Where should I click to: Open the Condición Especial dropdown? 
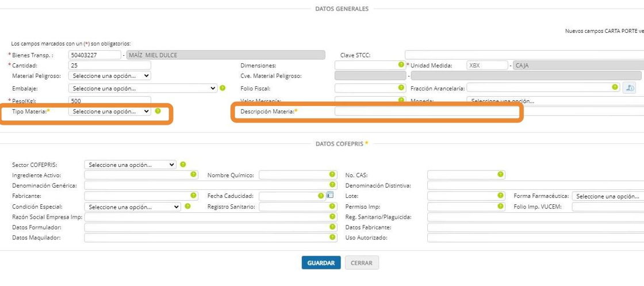point(132,207)
